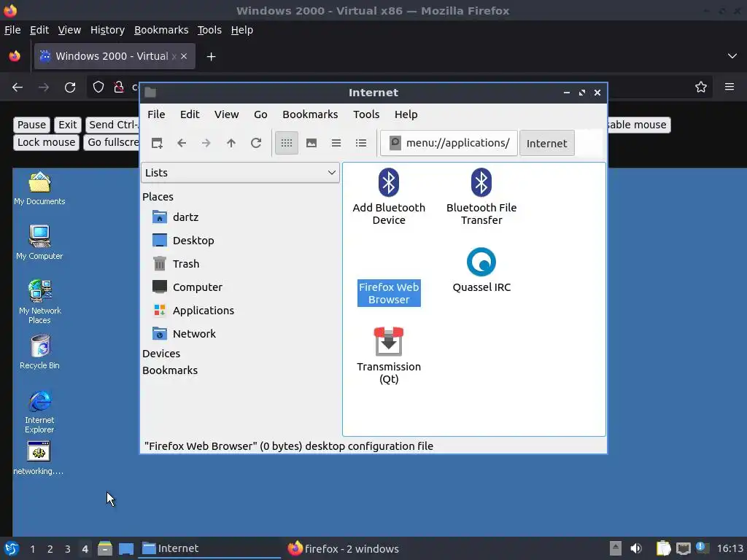Click the firefox - 2 windows taskbar entry
The height and width of the screenshot is (560, 747).
click(344, 548)
